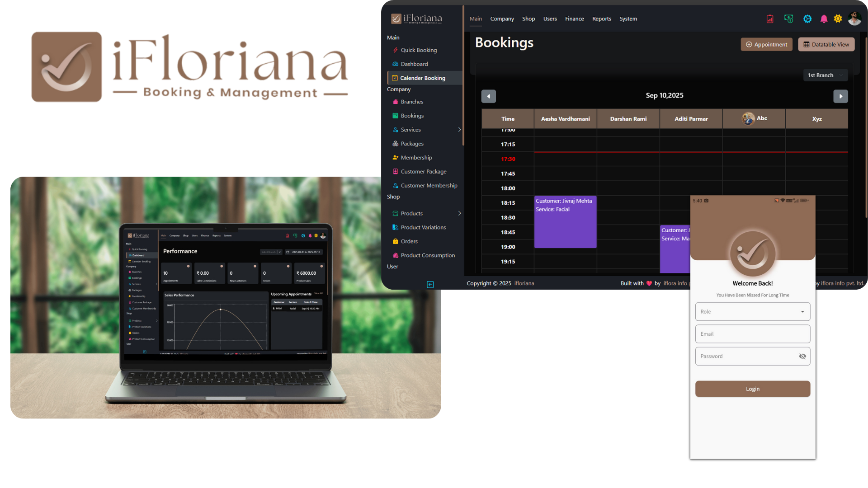Select the Finance menu item
This screenshot has width=868, height=488.
coord(574,19)
